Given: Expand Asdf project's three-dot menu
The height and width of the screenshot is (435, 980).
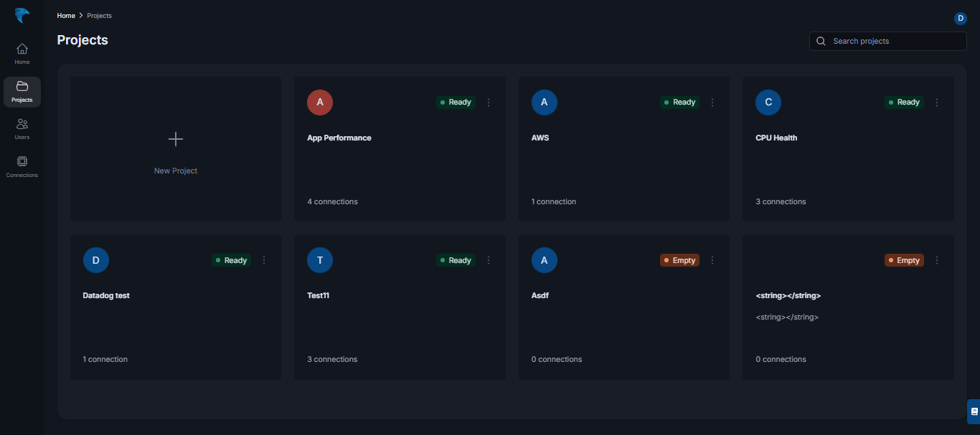Looking at the screenshot, I should (712, 260).
